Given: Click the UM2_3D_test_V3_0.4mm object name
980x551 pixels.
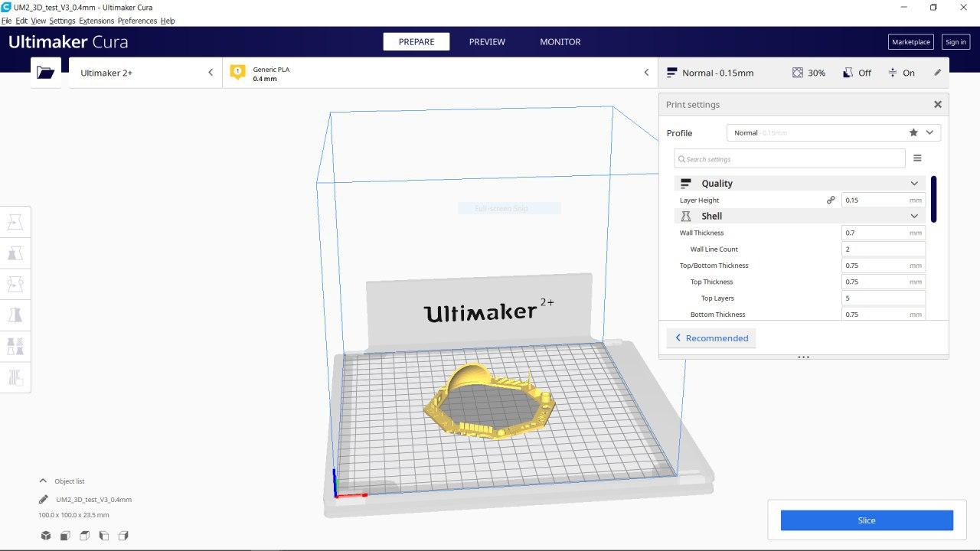Looking at the screenshot, I should pos(93,500).
